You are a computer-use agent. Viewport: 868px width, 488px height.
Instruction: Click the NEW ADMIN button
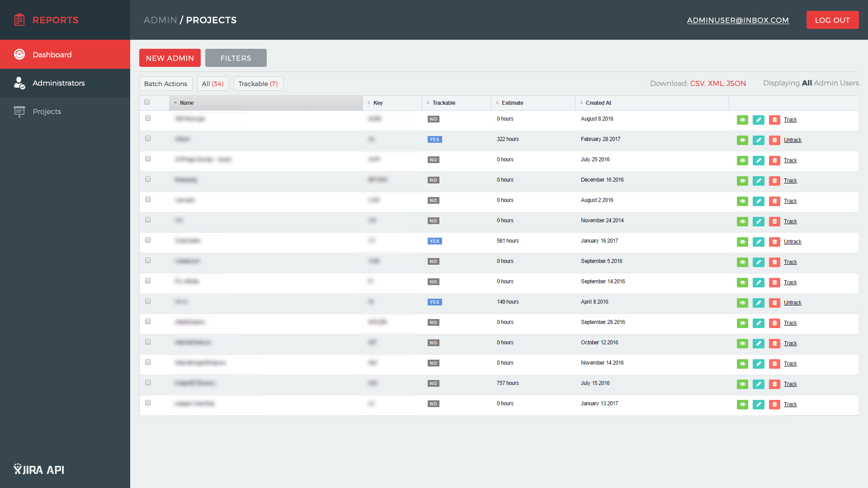coord(170,58)
